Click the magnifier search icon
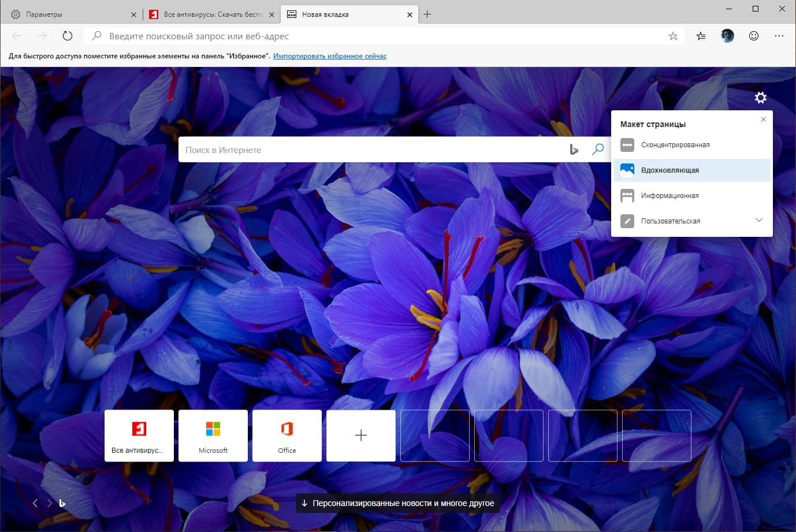Screen dimensions: 796x532 point(598,149)
